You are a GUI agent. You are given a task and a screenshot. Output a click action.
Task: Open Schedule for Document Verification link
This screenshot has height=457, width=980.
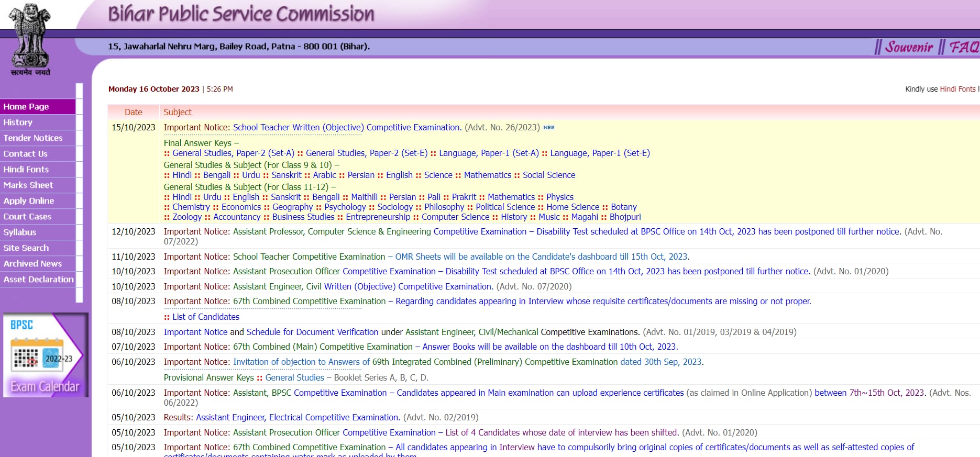point(312,332)
